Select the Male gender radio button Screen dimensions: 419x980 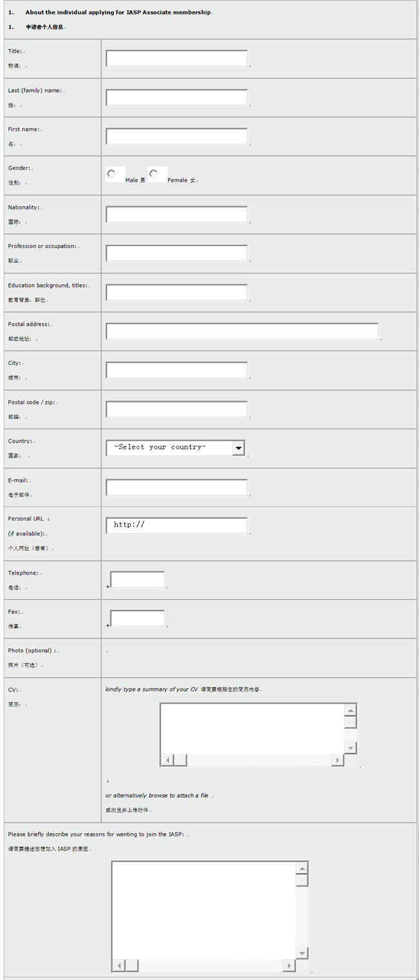(x=112, y=173)
